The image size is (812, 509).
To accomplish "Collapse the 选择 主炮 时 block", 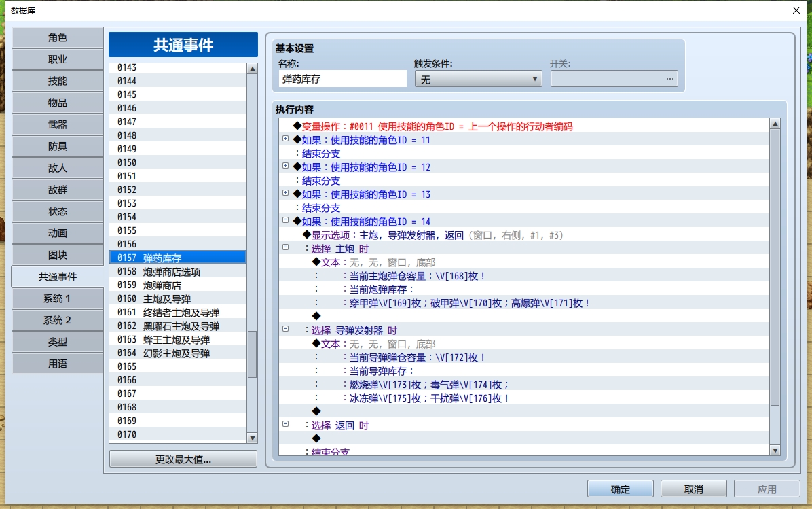I will pos(285,247).
